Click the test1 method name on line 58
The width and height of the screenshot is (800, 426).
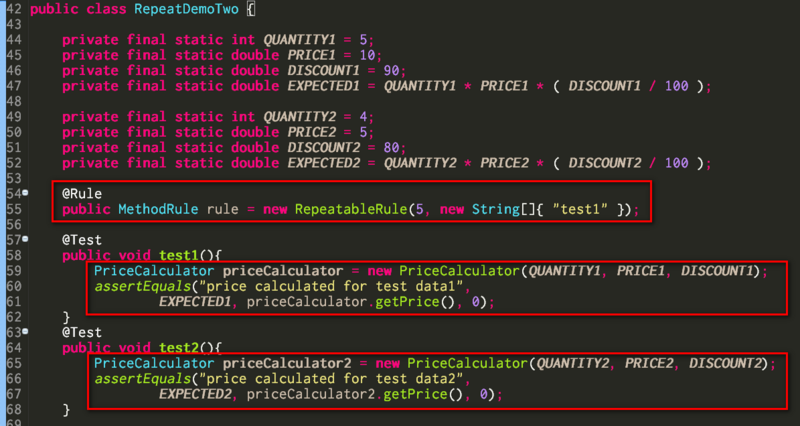click(x=179, y=255)
